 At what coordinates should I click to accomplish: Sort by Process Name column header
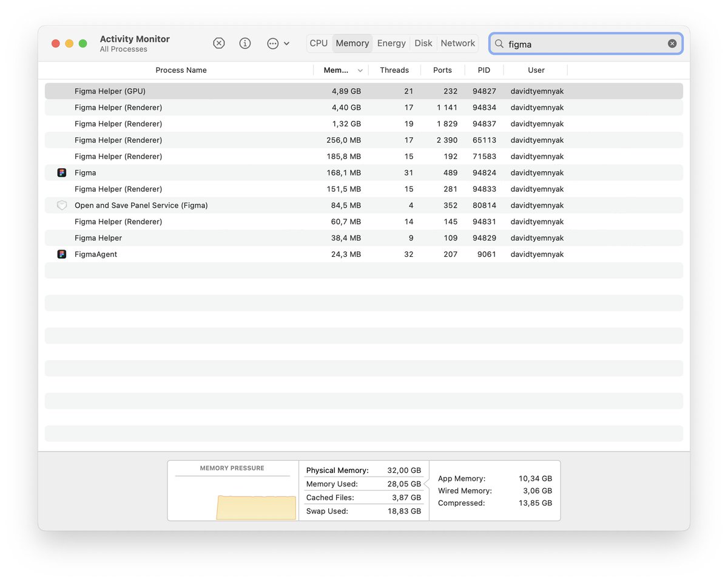[x=181, y=70]
